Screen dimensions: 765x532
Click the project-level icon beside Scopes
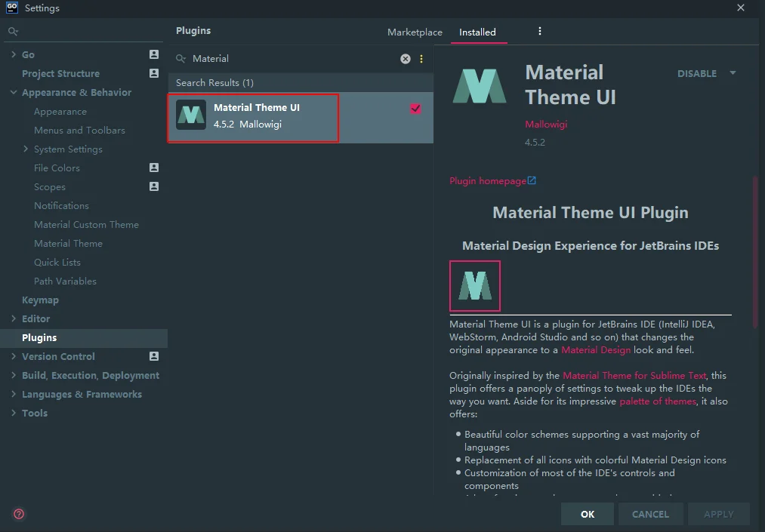pyautogui.click(x=154, y=186)
